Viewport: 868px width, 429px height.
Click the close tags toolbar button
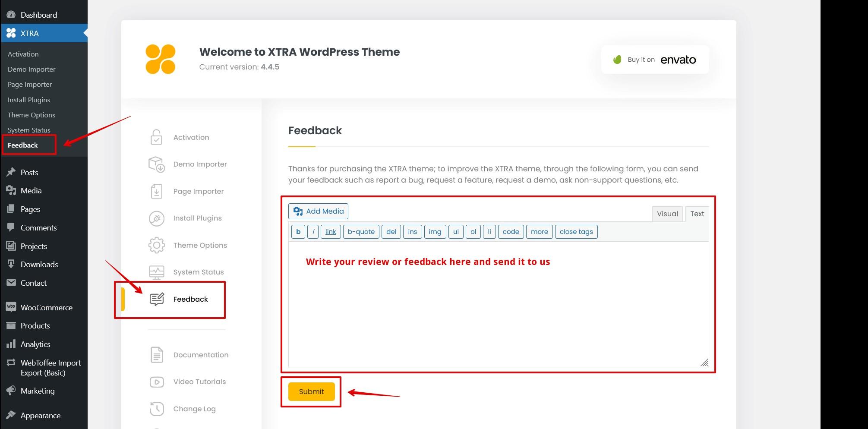click(576, 232)
